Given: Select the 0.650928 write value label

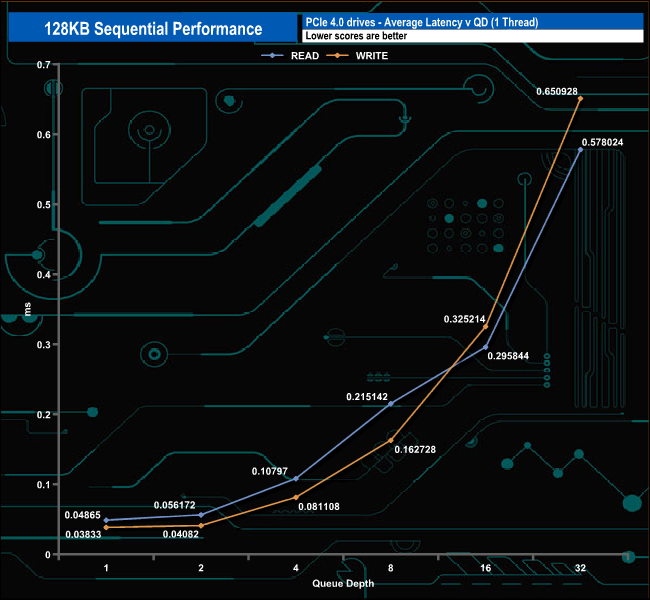Looking at the screenshot, I should [557, 91].
